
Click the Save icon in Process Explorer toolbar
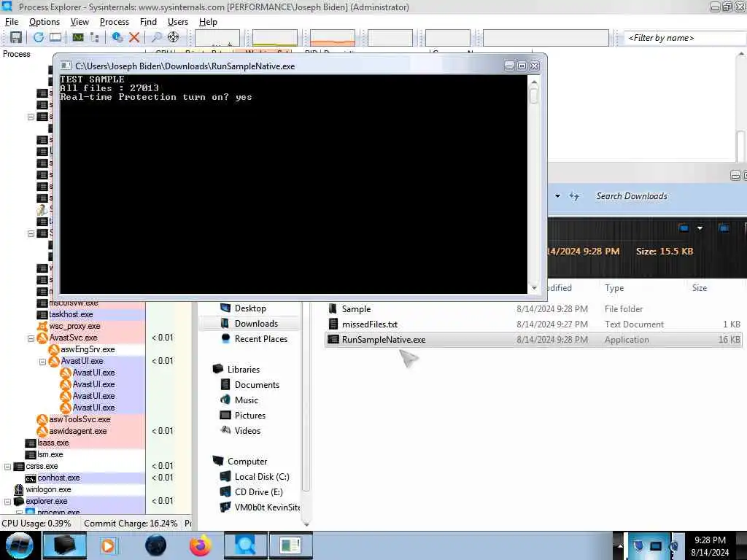pos(16,37)
